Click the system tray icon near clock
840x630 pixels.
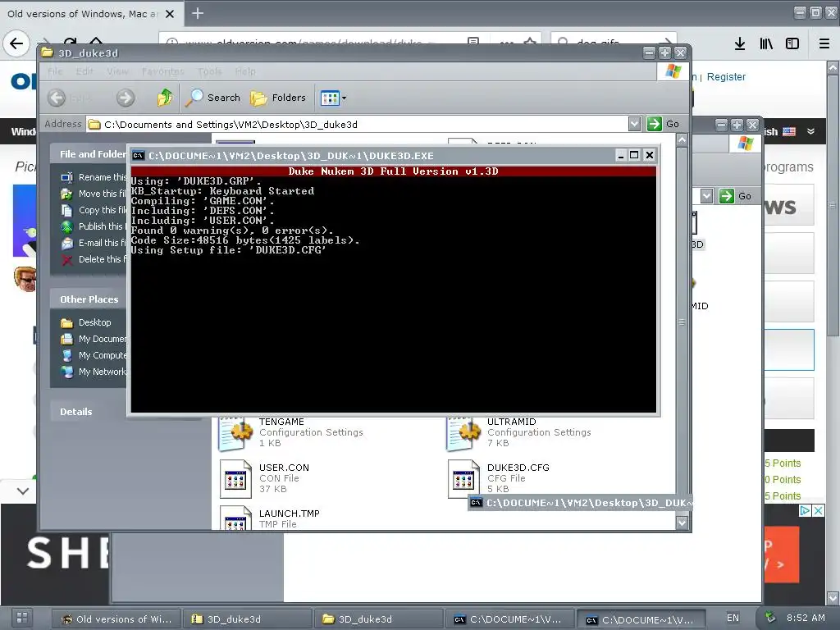(770, 617)
